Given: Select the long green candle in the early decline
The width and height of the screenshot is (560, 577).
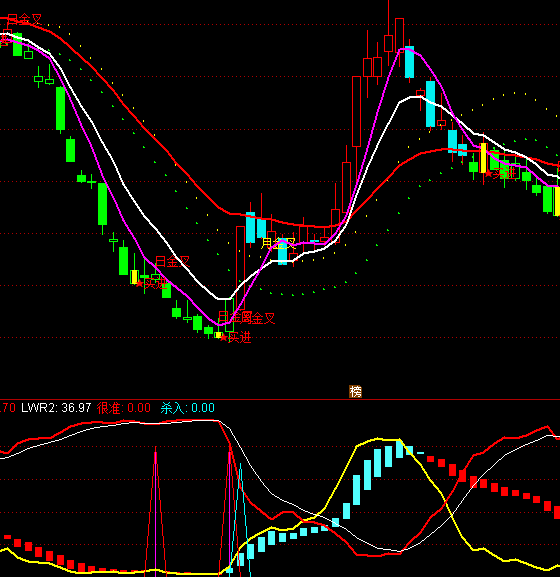Looking at the screenshot, I should 60,108.
